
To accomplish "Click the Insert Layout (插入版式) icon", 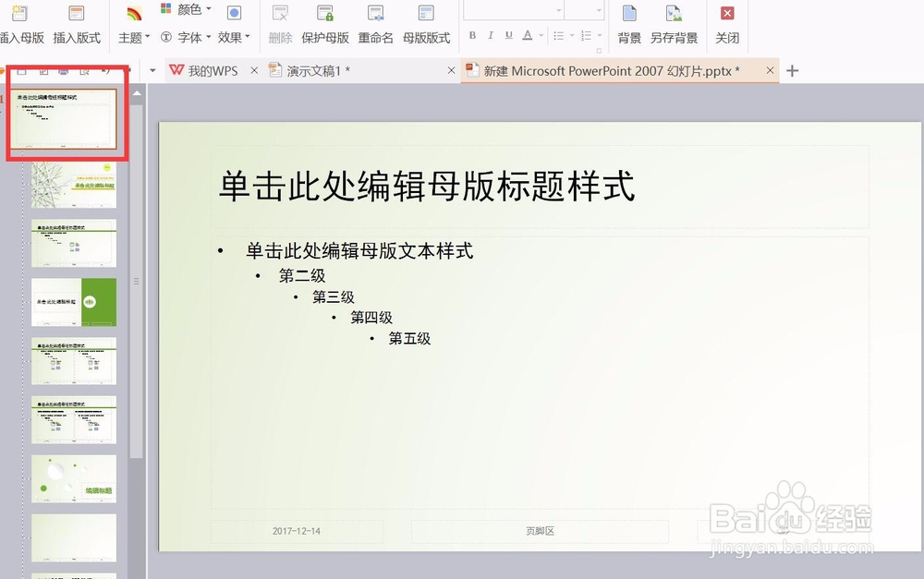I will (x=77, y=14).
